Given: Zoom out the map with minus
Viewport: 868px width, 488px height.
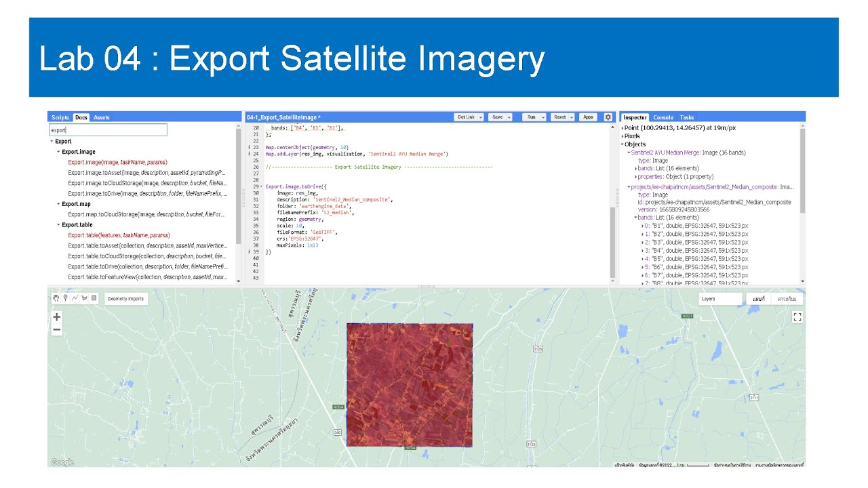Looking at the screenshot, I should [x=57, y=329].
